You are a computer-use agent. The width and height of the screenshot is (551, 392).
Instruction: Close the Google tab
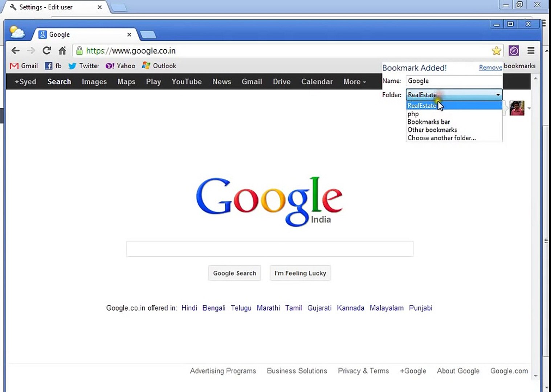click(129, 34)
